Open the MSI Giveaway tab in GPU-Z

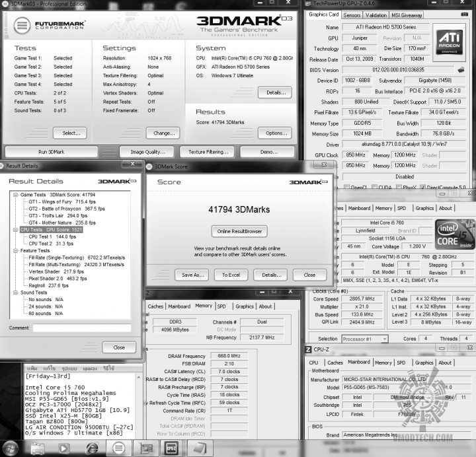click(407, 15)
